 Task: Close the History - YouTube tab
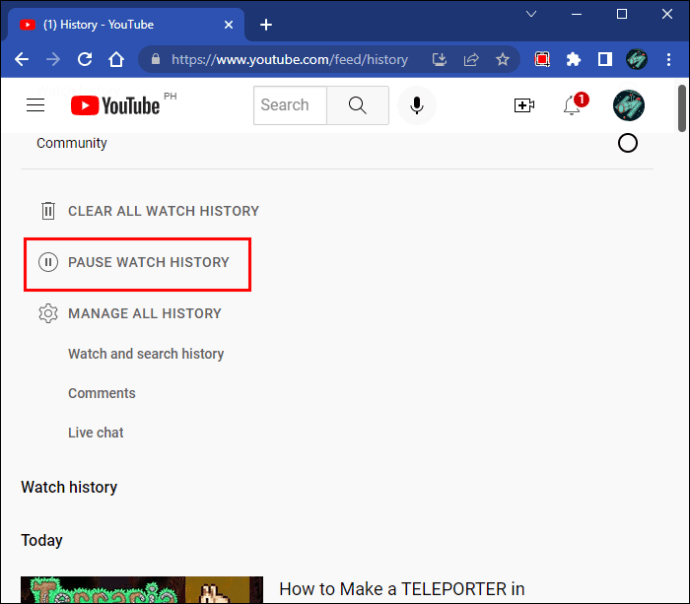click(228, 25)
